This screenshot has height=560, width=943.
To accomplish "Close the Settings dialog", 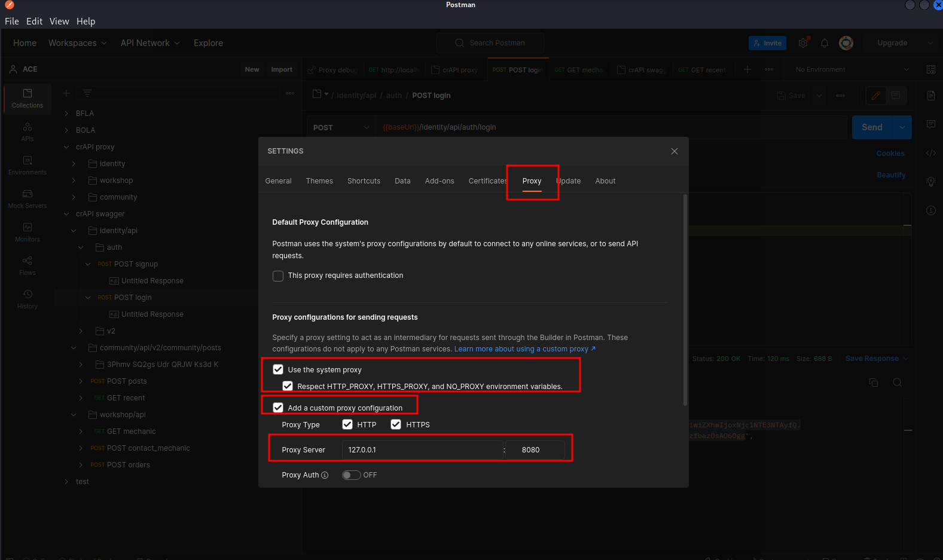I will tap(675, 151).
